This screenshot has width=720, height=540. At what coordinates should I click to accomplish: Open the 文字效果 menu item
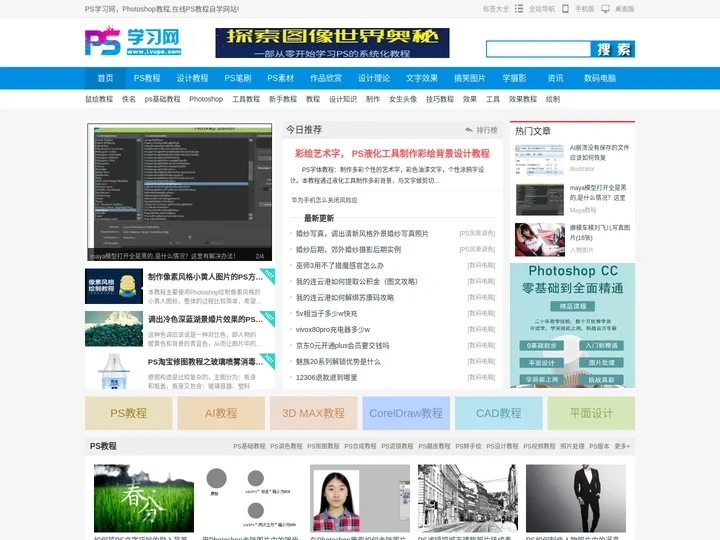coord(422,78)
